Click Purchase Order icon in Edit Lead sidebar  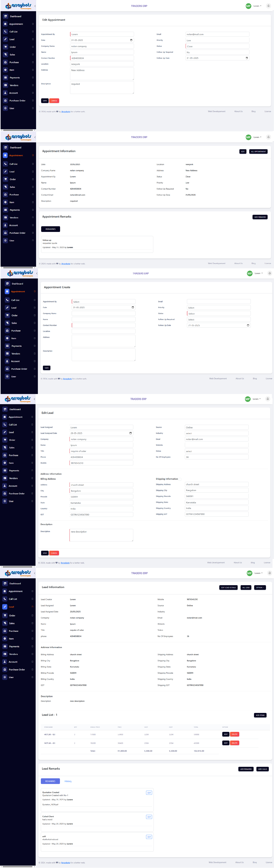5,494
